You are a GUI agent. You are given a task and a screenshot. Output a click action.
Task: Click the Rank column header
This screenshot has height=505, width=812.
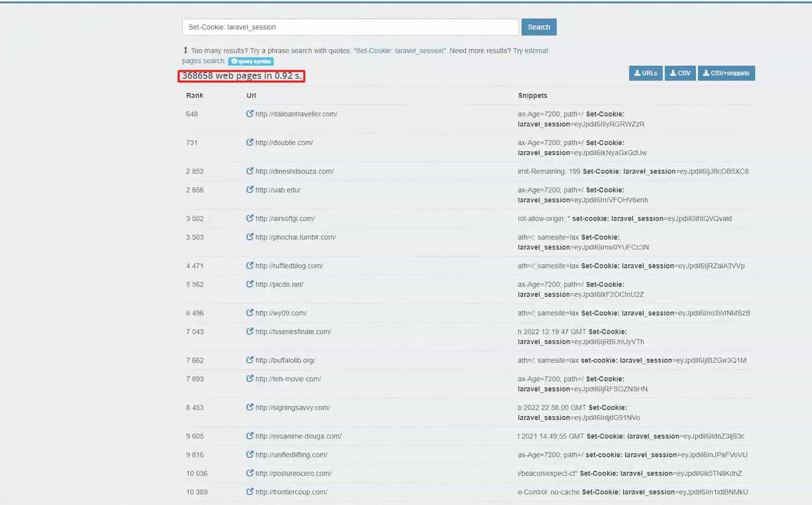pyautogui.click(x=195, y=95)
